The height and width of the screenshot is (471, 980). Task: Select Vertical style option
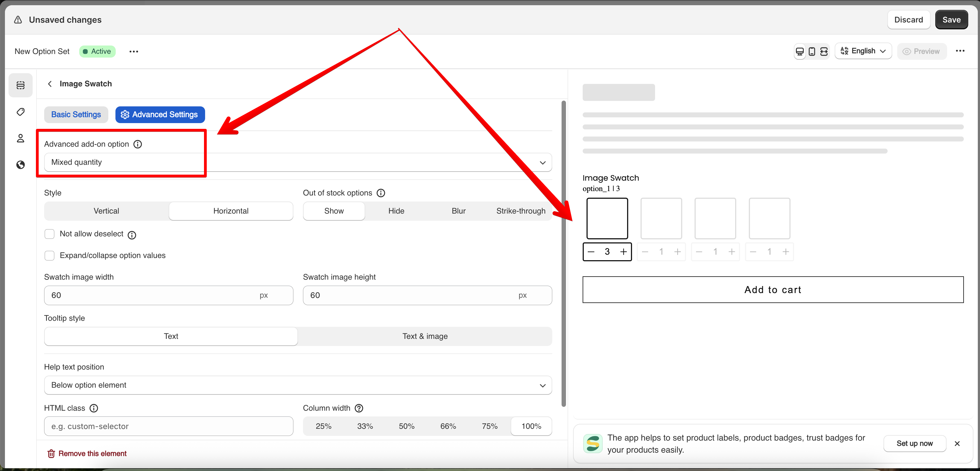(x=106, y=211)
